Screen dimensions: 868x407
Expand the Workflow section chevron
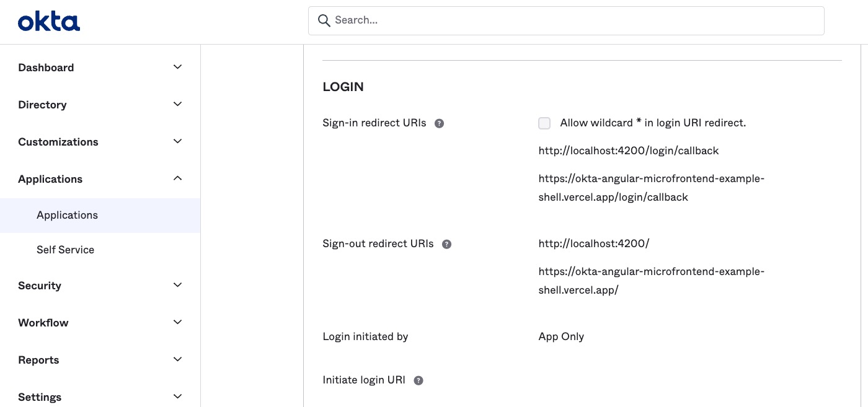click(x=177, y=322)
